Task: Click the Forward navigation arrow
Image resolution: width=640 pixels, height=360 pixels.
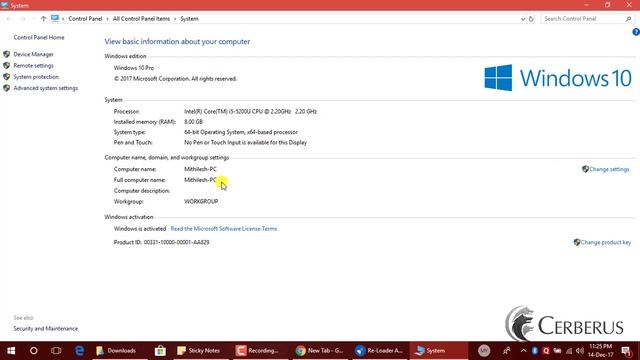Action: click(23, 19)
